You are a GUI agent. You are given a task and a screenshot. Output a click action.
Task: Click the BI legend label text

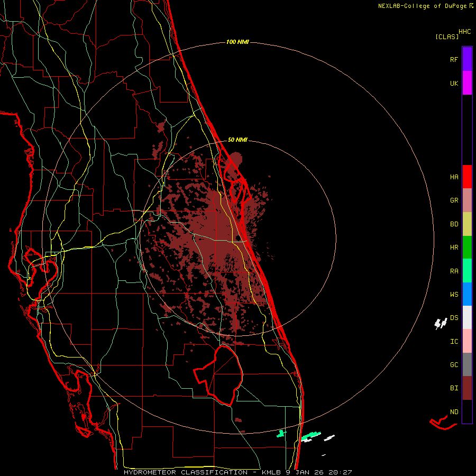click(x=454, y=388)
